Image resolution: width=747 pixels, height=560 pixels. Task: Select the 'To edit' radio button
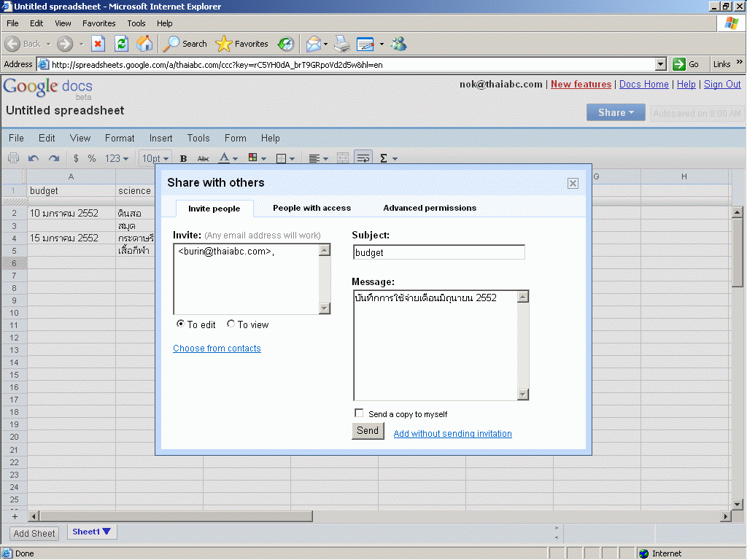click(180, 324)
